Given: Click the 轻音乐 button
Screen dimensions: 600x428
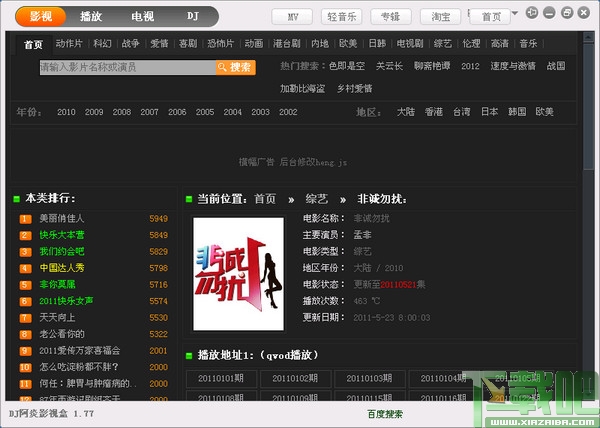Looking at the screenshot, I should [x=342, y=17].
